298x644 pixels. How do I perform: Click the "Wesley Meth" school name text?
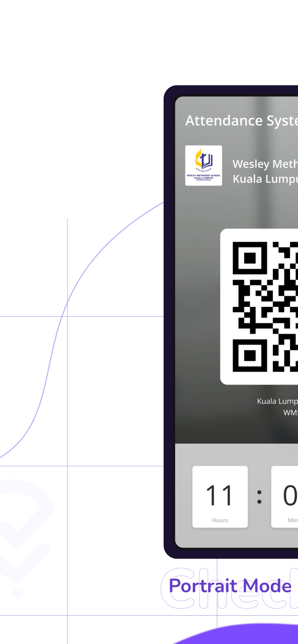point(265,164)
